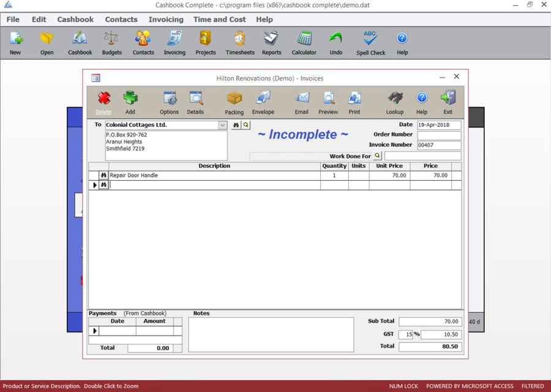This screenshot has width=551, height=392.
Task: Open invoice Details
Action: [195, 98]
